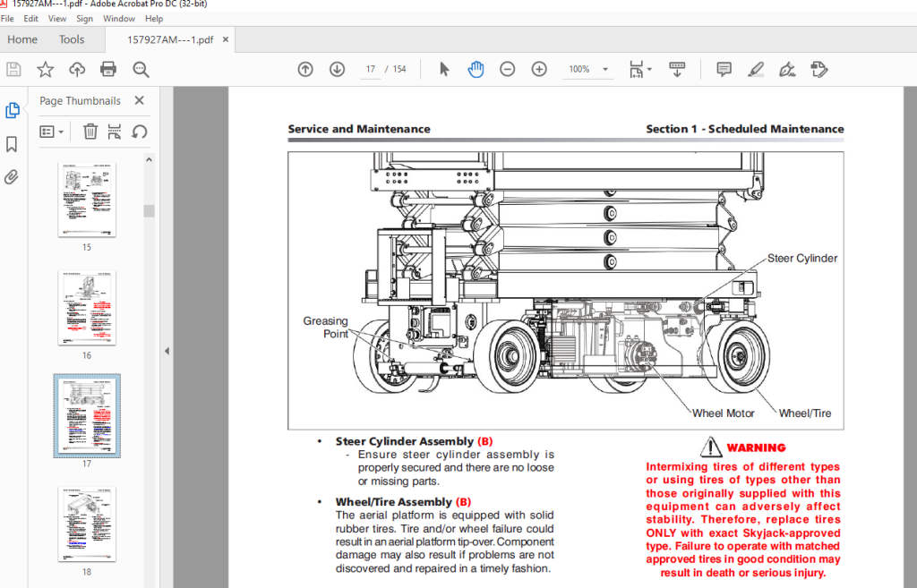Open the View menu
The width and height of the screenshot is (917, 588).
[57, 19]
